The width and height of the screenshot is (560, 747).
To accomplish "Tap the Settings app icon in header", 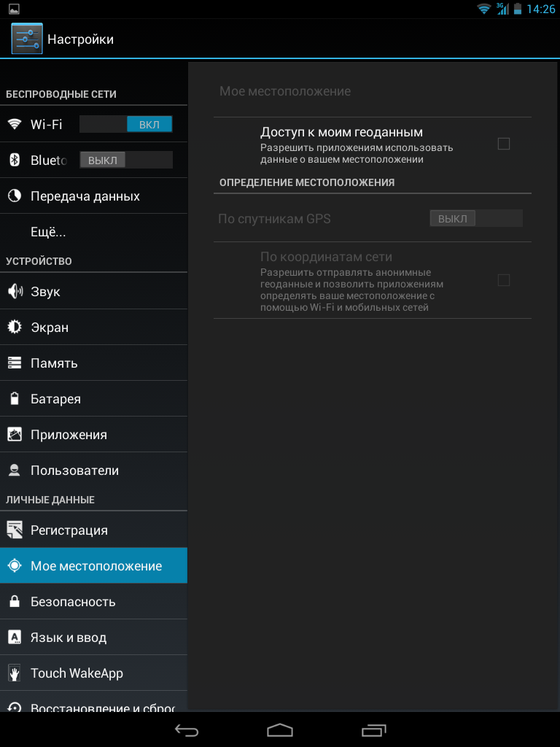I will (27, 39).
